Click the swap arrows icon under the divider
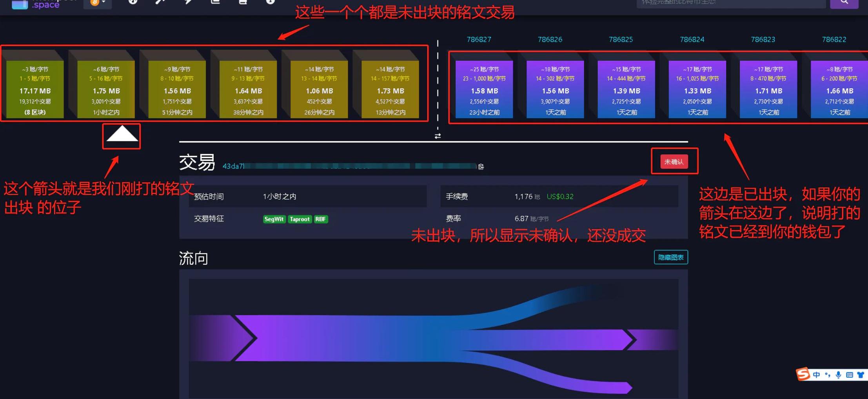Screen dimensions: 868x399 click(438, 136)
